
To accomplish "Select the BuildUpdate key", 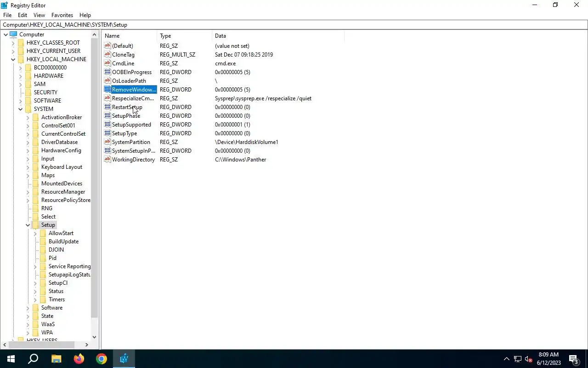I will [63, 241].
